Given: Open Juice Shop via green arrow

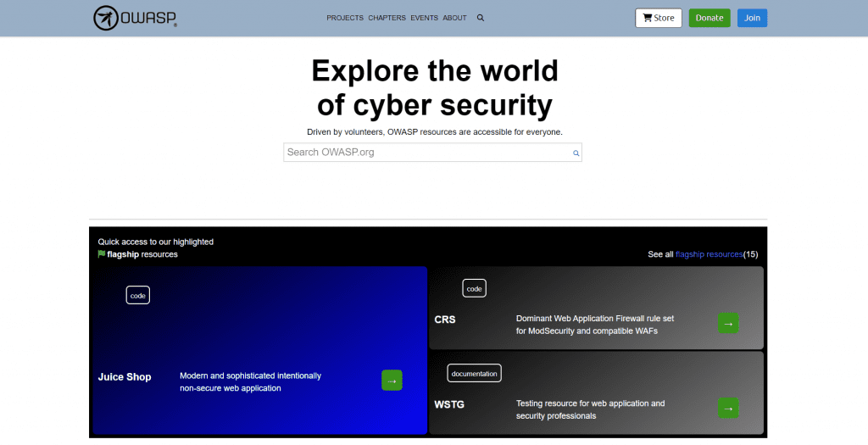Looking at the screenshot, I should (392, 381).
